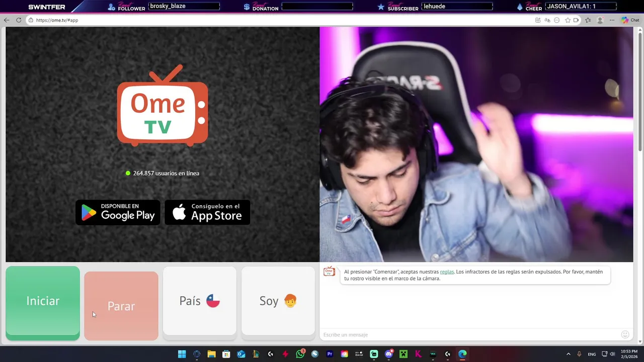Viewport: 644px width, 362px height.
Task: Add this page to favorites star
Action: click(x=568, y=20)
